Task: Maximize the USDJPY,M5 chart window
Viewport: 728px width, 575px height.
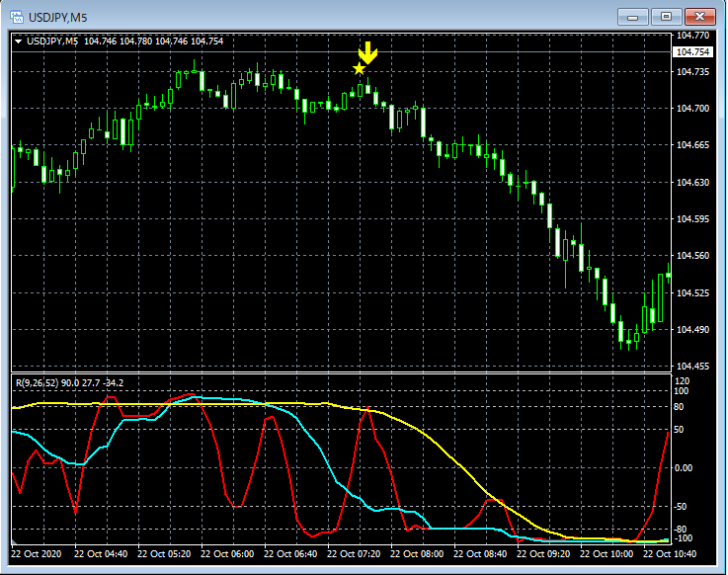Action: 666,17
